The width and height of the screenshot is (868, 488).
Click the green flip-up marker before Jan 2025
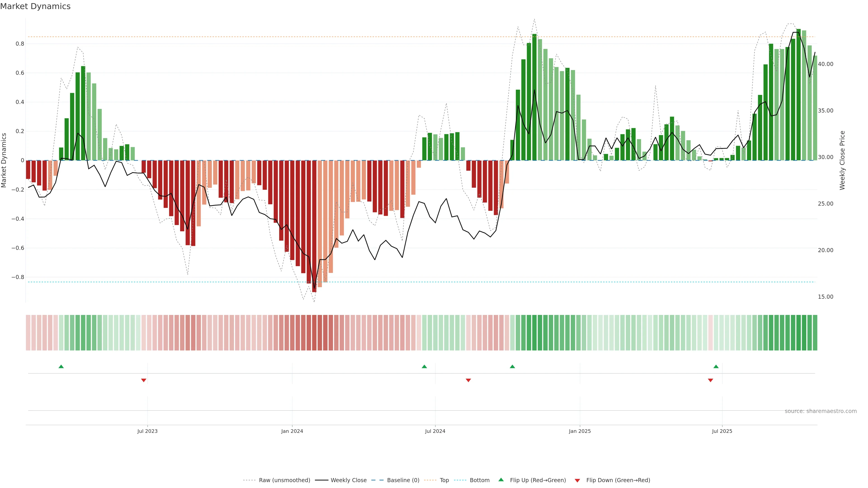pyautogui.click(x=512, y=366)
